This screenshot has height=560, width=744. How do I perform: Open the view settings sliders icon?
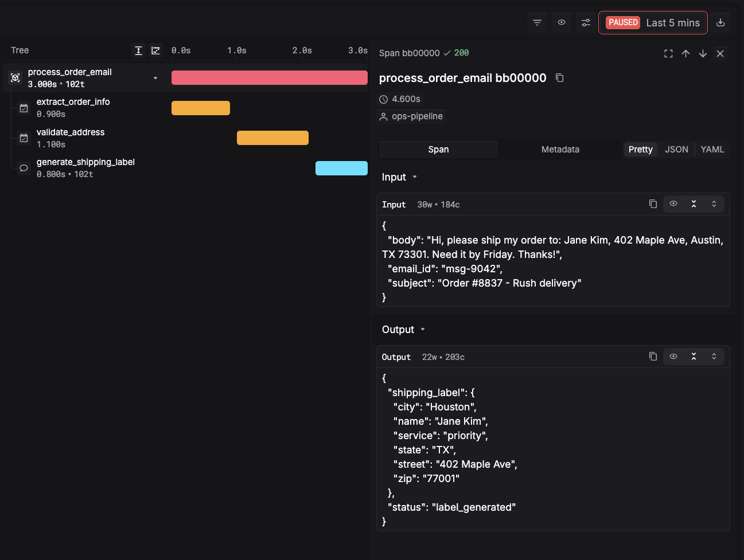[586, 23]
